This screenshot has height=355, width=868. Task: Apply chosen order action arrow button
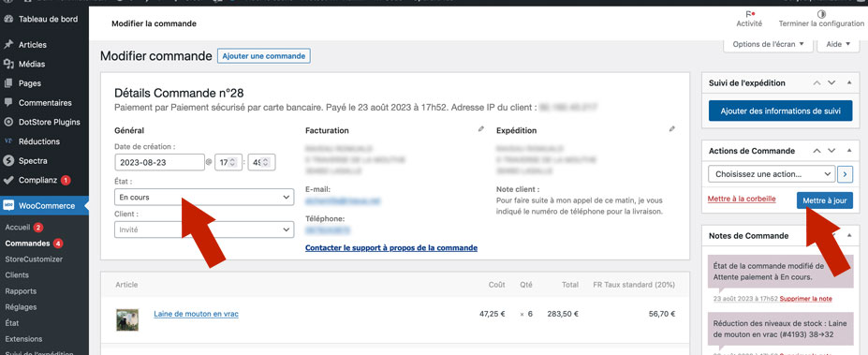(845, 174)
